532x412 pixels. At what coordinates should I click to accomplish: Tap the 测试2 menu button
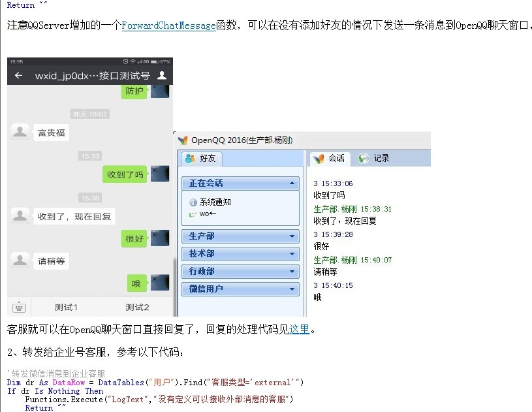137,308
